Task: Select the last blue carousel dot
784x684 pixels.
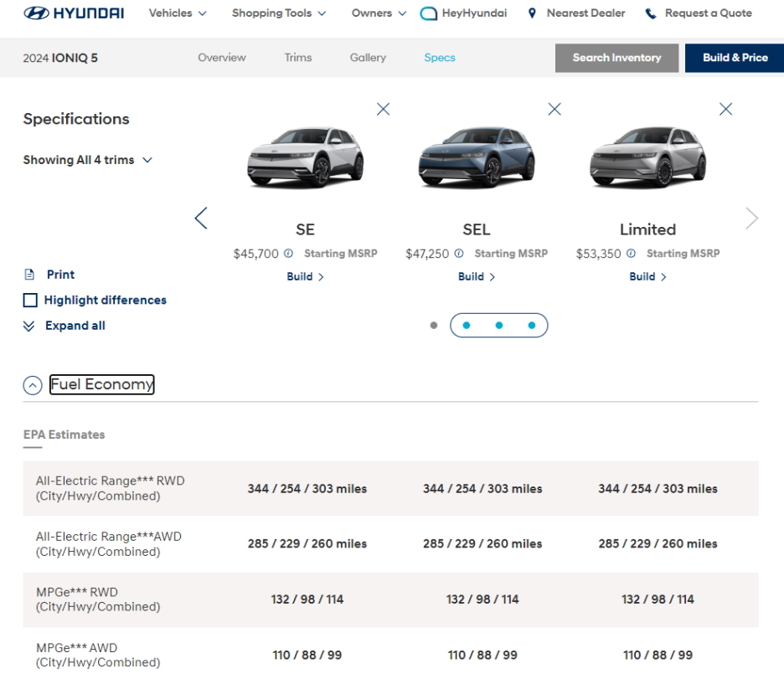Action: 532,326
